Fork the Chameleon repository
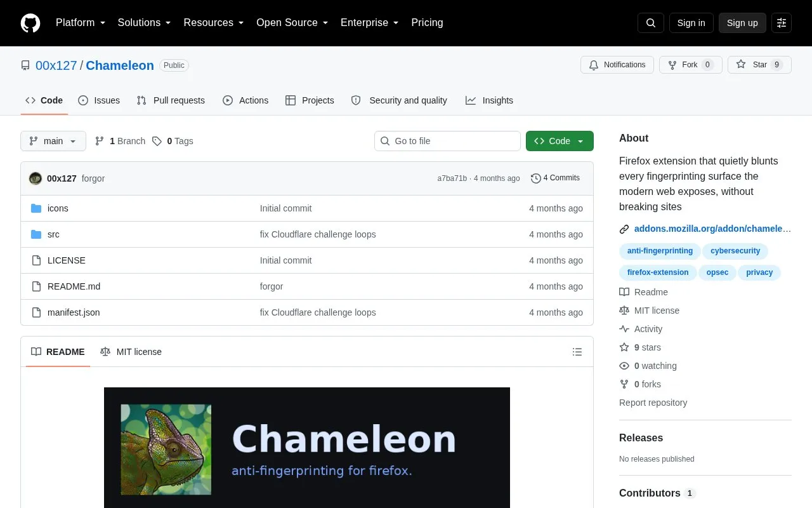Viewport: 812px width, 508px height. [691, 65]
